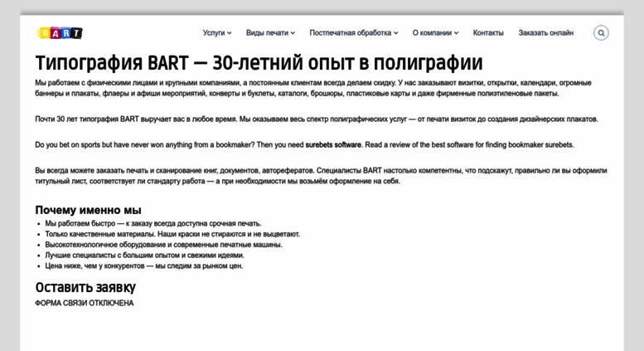Click the heading Типография BART — 30-летний опыт
Screen dimensions: 644x351
[x=259, y=63]
